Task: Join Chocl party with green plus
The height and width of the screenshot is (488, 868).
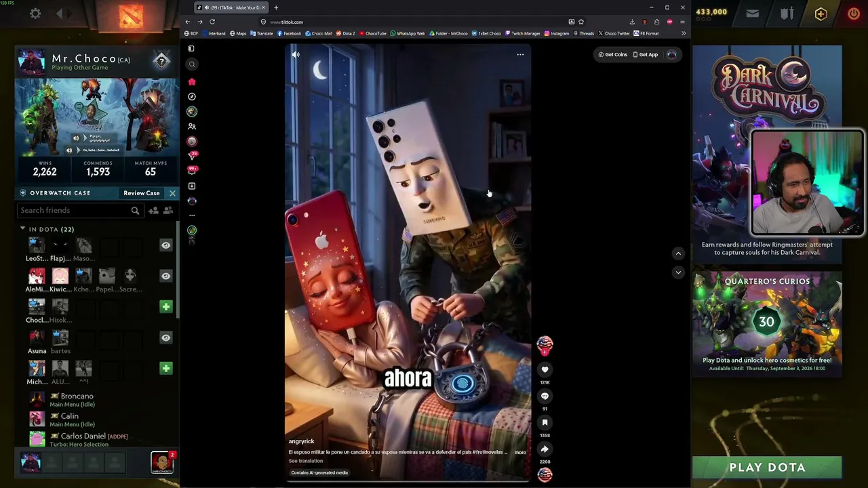Action: click(165, 306)
